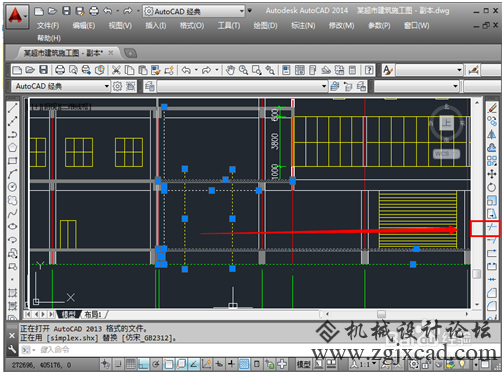Open the 修改(M) menu
504x374 pixels.
tap(341, 26)
